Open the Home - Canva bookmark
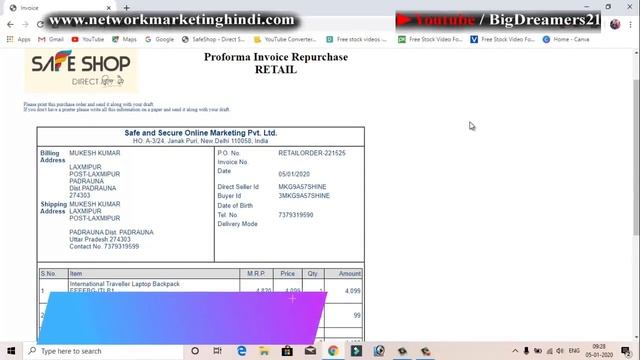Viewport: 640px width, 360px height. coord(566,39)
